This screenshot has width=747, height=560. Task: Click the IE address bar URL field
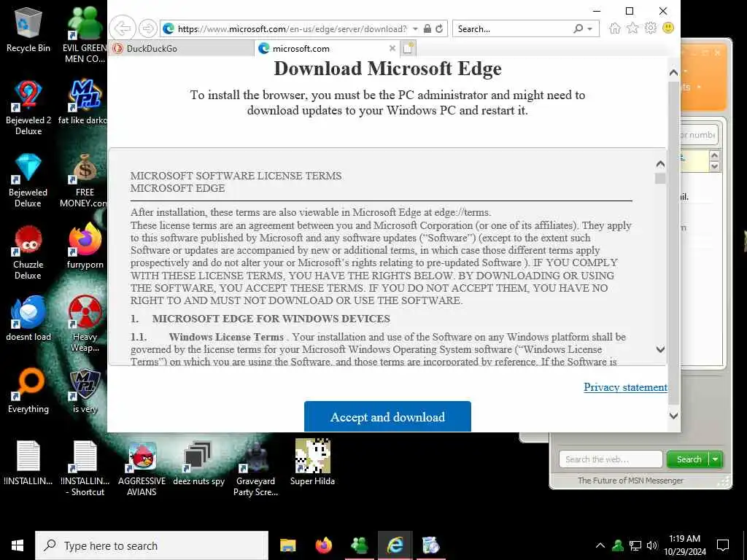(292, 28)
